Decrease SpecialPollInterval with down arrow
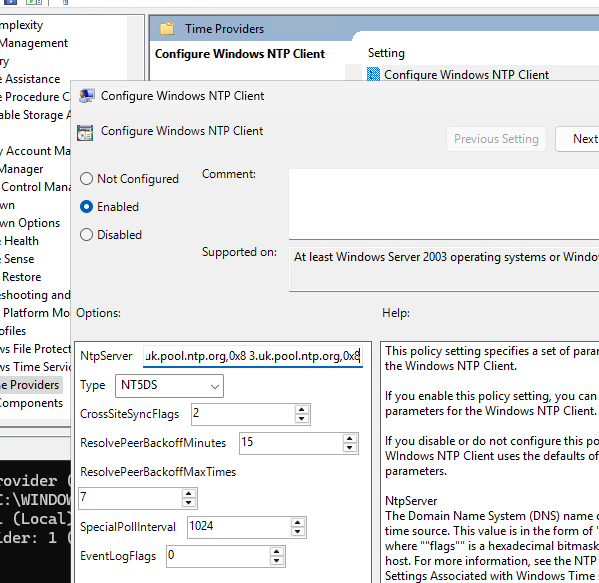 pyautogui.click(x=297, y=532)
